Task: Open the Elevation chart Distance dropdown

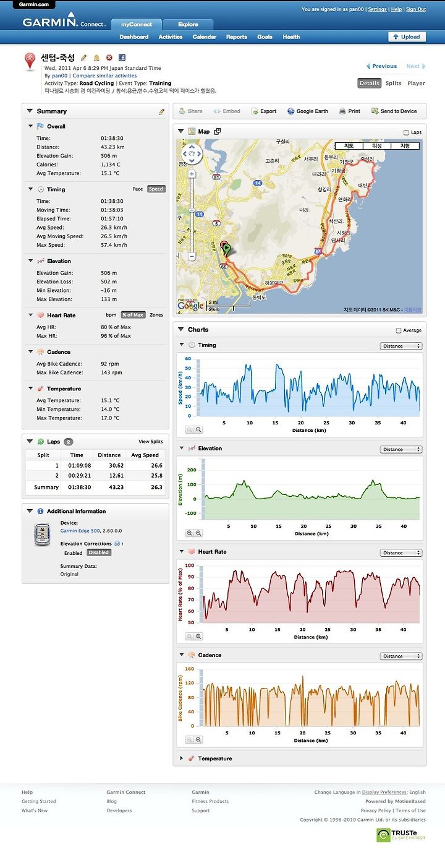Action: pos(401,450)
